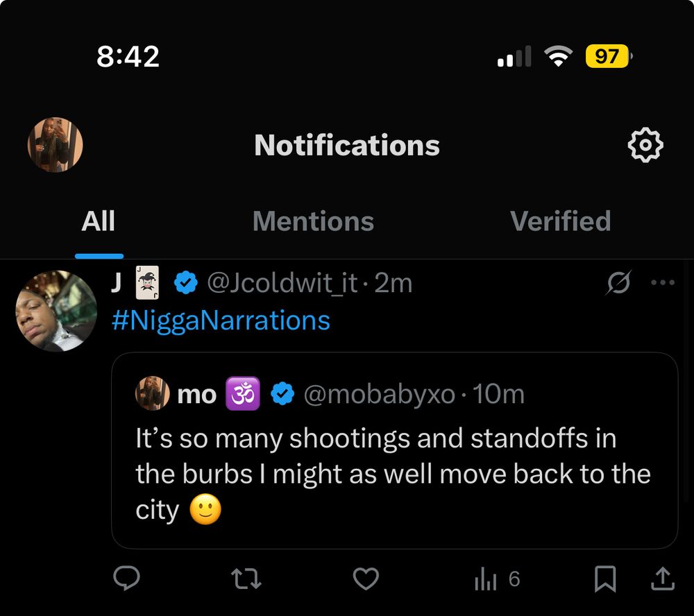The image size is (694, 616).
Task: Repost the tweet with retweet icon
Action: 246,579
